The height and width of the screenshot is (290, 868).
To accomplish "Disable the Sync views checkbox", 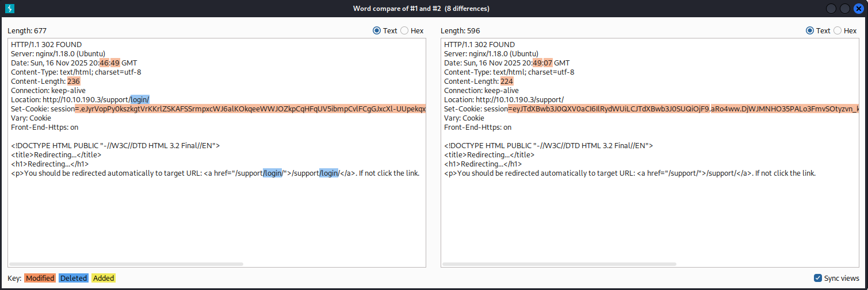I will pyautogui.click(x=818, y=278).
